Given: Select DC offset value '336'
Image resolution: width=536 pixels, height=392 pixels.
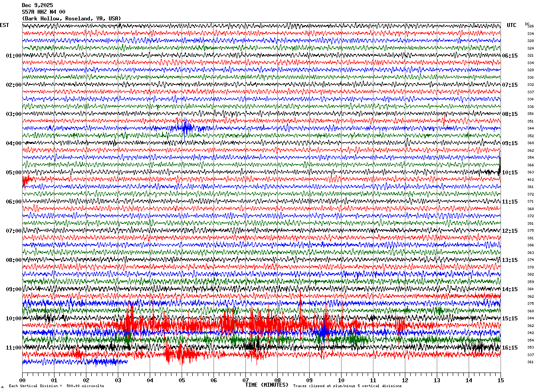Looking at the screenshot, I should (530, 107).
